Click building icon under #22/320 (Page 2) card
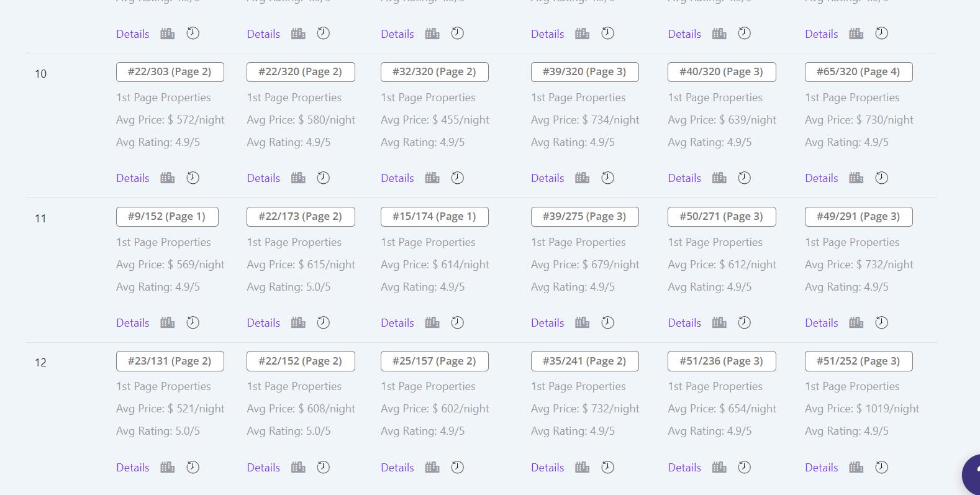 tap(298, 178)
